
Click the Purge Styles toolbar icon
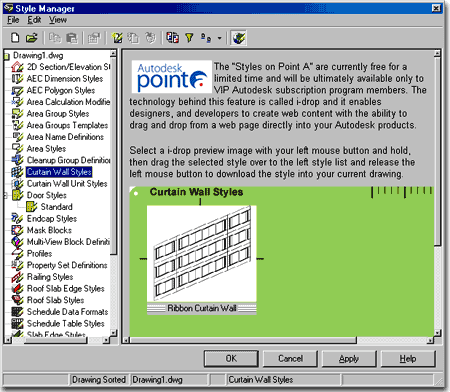tap(150, 38)
